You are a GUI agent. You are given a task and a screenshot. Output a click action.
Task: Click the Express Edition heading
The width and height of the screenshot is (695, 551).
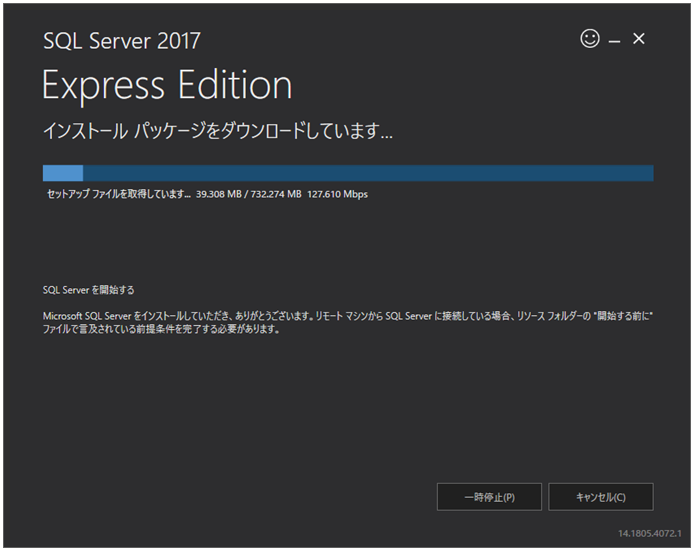point(168,85)
